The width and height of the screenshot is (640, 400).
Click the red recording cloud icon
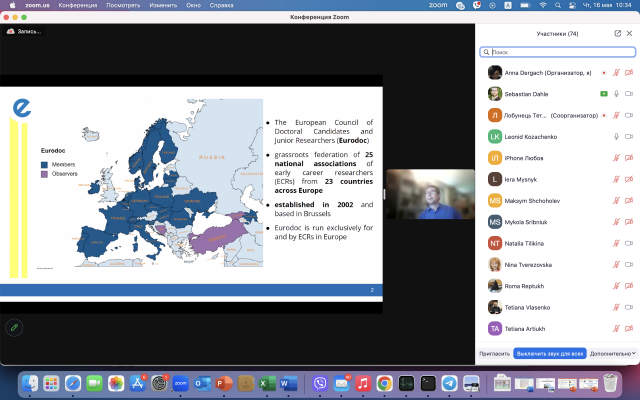coord(11,31)
